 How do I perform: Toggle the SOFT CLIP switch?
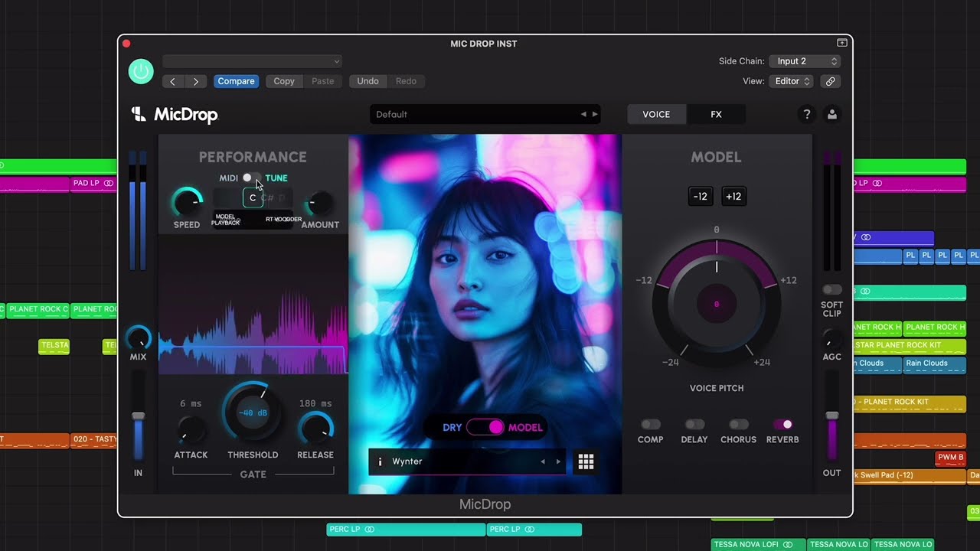[831, 290]
